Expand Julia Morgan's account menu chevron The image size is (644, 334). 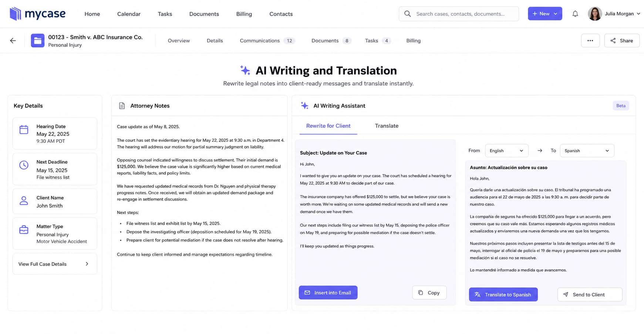[x=638, y=14]
